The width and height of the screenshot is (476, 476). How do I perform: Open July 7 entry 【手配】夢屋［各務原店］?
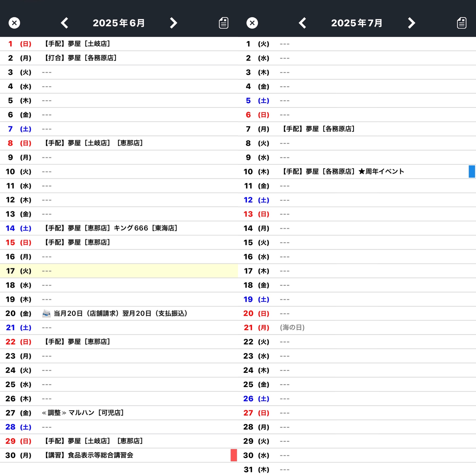(x=317, y=129)
